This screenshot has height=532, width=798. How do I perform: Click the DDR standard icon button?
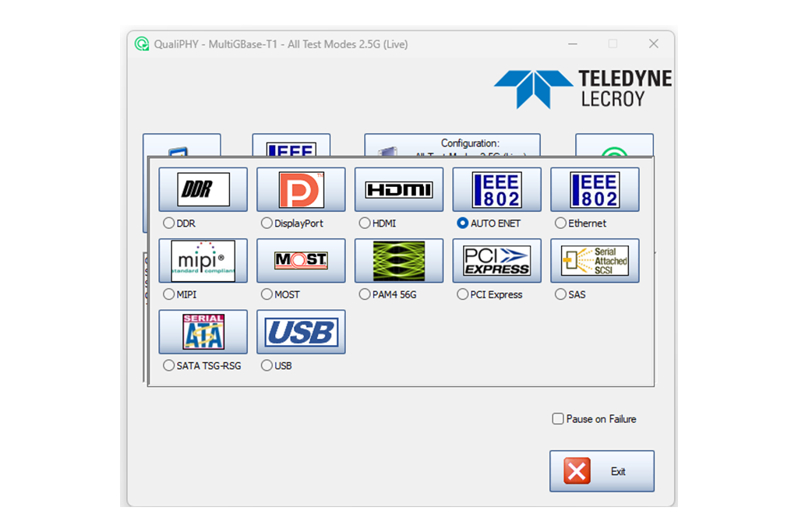(x=203, y=189)
